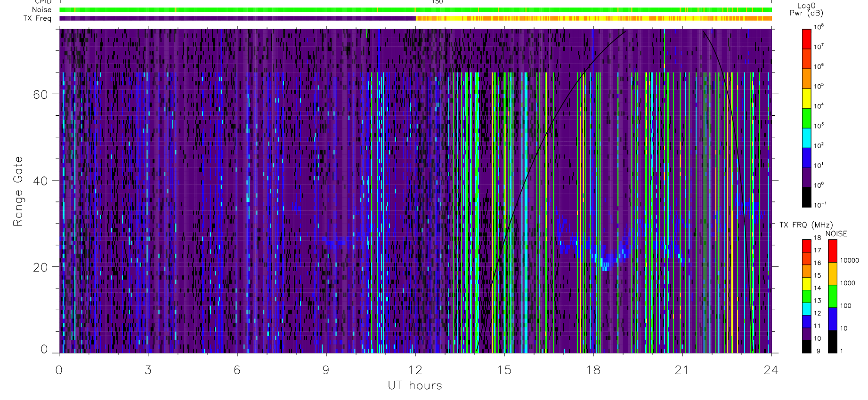Select the 10⁵ label on power colorbar

pos(819,87)
